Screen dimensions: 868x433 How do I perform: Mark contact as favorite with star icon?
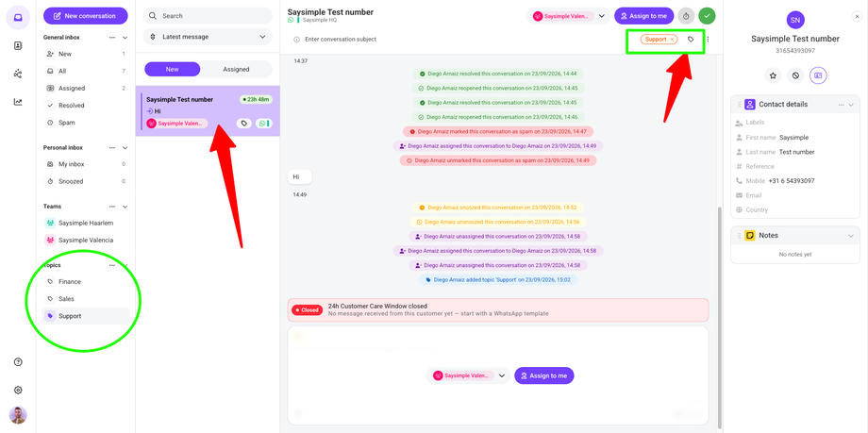(773, 75)
